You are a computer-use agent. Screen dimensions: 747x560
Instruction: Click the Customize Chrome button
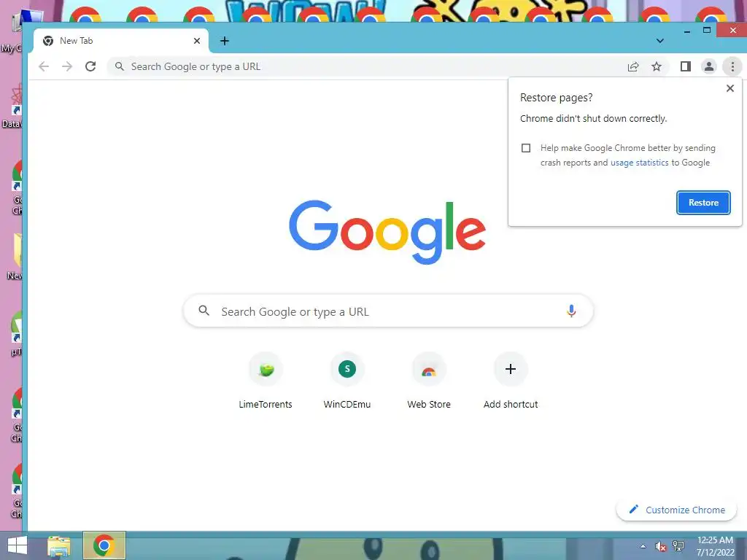click(x=676, y=510)
